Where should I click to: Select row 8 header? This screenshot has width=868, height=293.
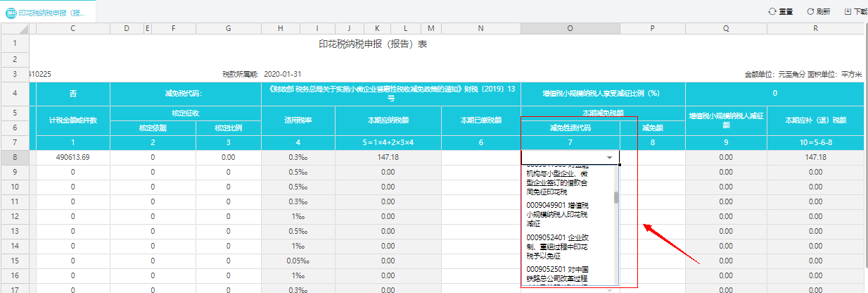tap(15, 157)
